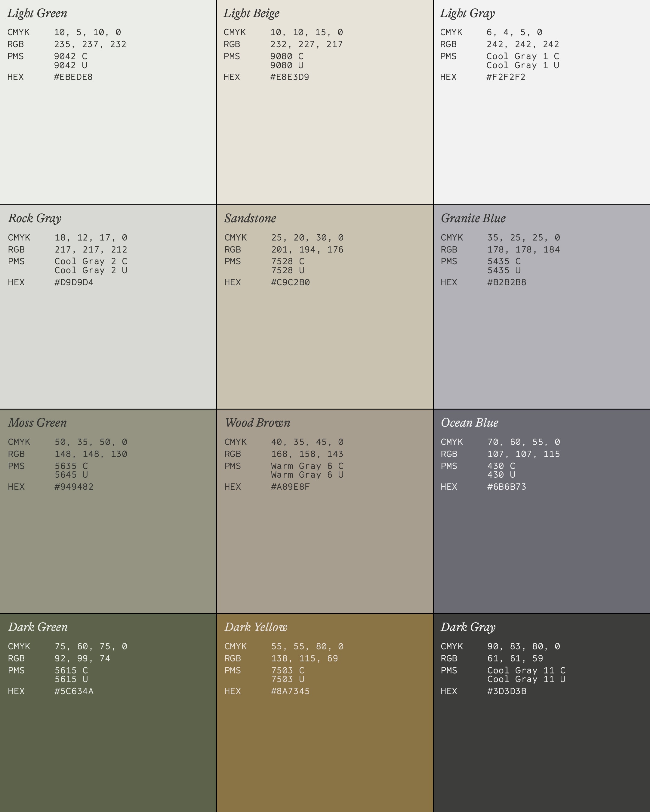The image size is (650, 812).
Task: Click the Warm Gray 6 C label
Action: coord(307,466)
